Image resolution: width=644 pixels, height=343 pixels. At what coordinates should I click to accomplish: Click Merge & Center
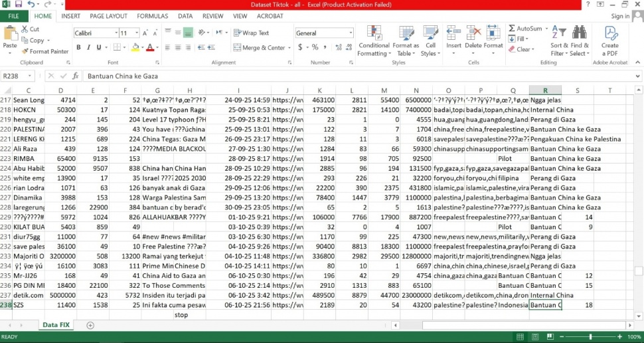(259, 48)
